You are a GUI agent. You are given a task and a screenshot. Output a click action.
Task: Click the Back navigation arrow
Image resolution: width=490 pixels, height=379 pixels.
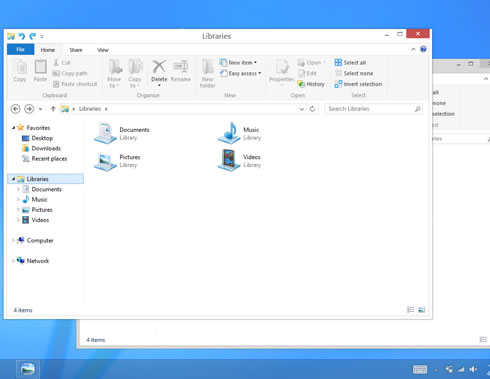tap(16, 109)
